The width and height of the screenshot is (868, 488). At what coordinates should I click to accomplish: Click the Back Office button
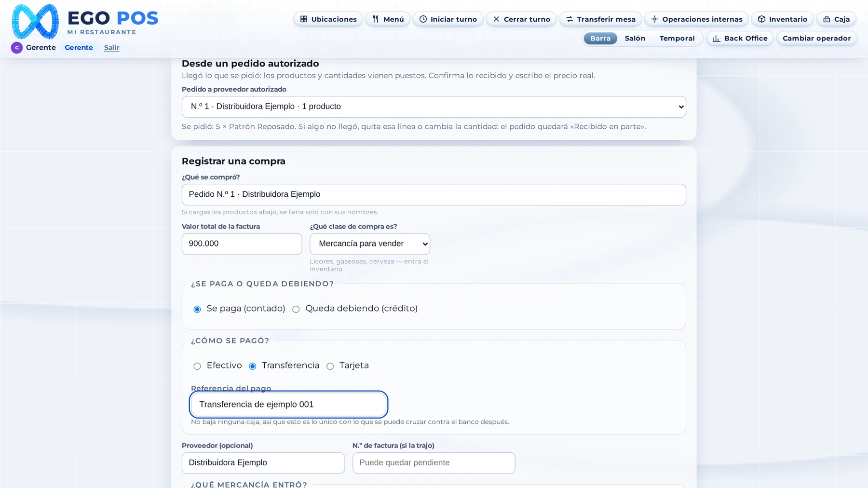pyautogui.click(x=740, y=39)
